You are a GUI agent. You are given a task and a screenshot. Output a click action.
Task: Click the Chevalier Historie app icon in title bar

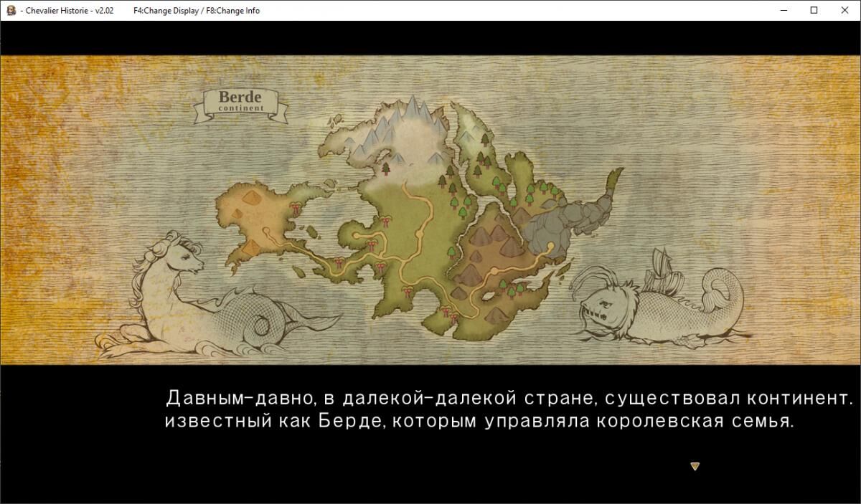coord(11,10)
